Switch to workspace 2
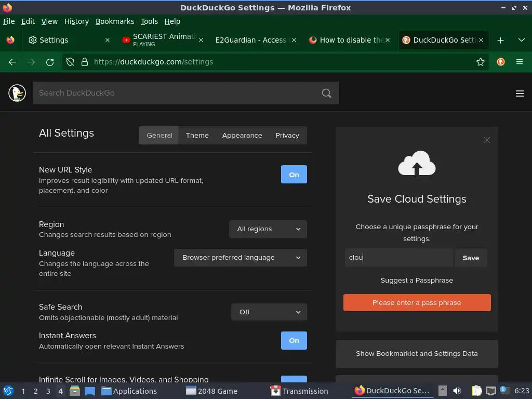532x399 pixels. [x=36, y=391]
